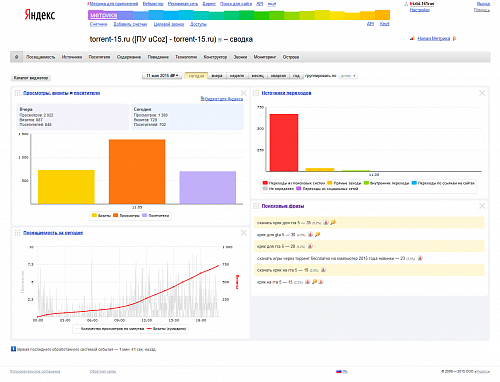Open language selector with Russian flag
Screen dimensions: 500x382
pyautogui.click(x=342, y=371)
